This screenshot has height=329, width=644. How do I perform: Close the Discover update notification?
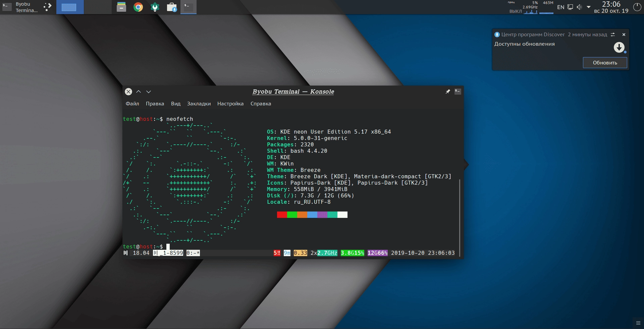tap(624, 35)
